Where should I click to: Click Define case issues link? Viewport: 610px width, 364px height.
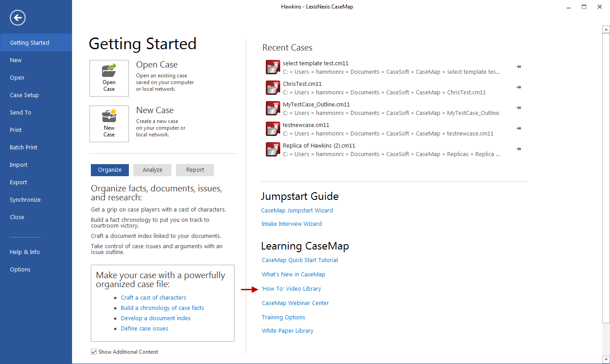point(145,328)
